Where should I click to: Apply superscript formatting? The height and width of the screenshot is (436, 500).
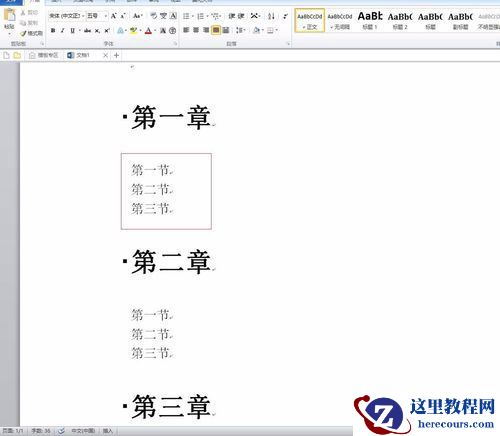[107, 31]
